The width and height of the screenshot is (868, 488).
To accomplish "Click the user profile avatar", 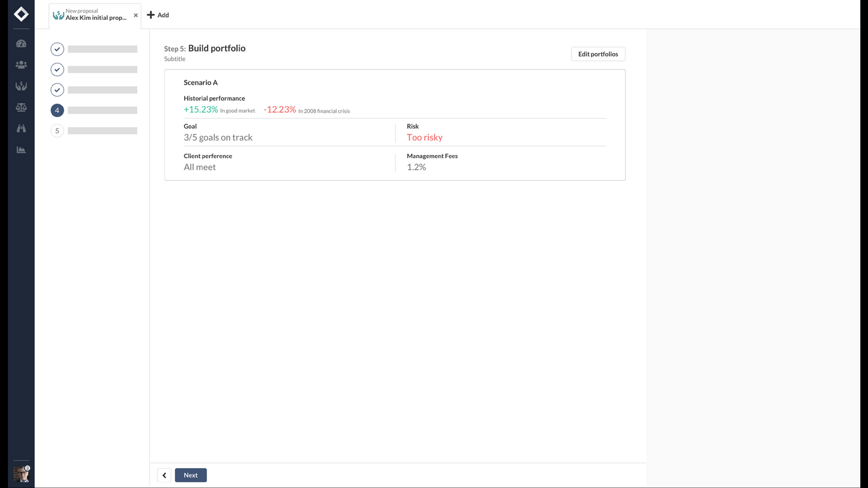I will [x=21, y=474].
